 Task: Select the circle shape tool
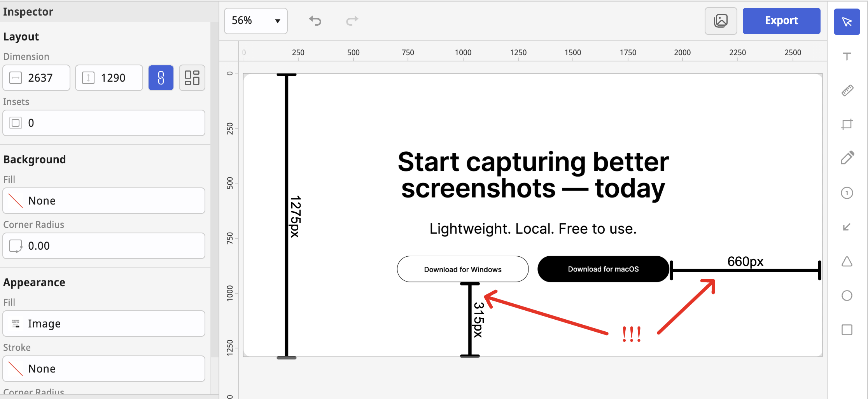pyautogui.click(x=847, y=296)
